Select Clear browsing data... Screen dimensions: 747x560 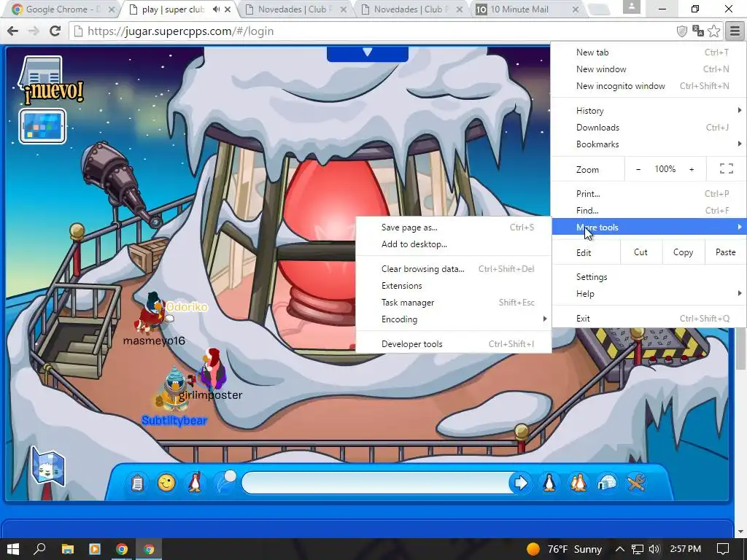(x=454, y=269)
